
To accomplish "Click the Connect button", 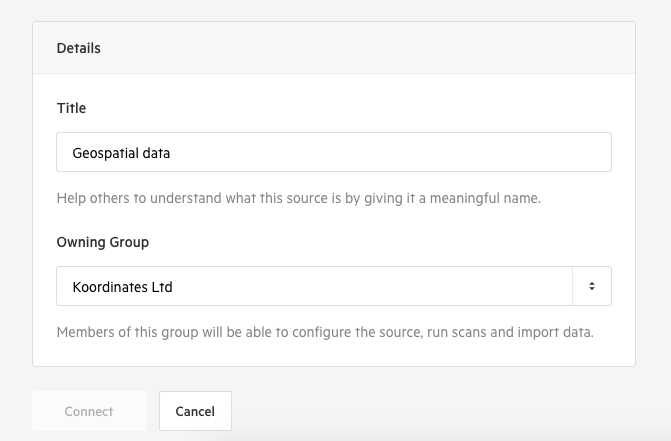I will tap(89, 411).
